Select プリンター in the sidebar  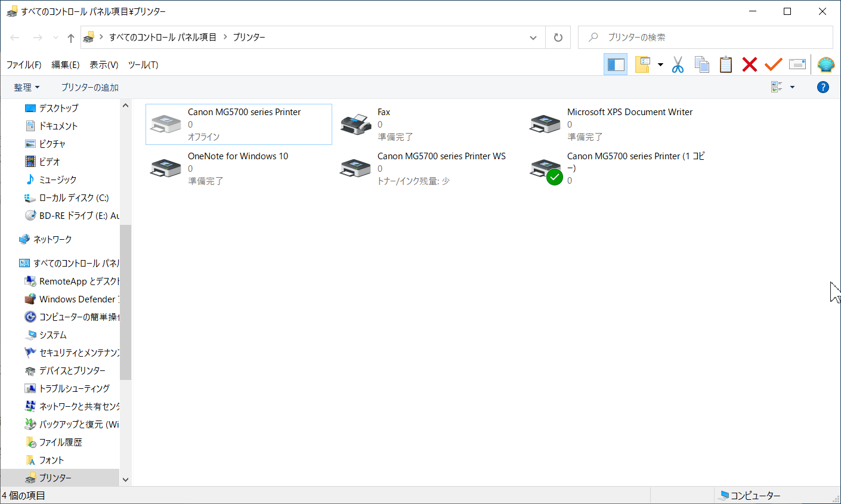coord(60,478)
